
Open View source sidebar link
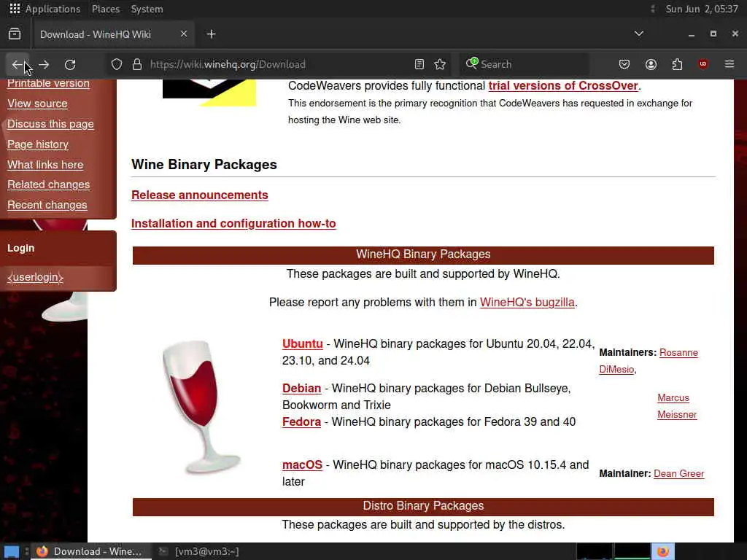click(x=37, y=104)
